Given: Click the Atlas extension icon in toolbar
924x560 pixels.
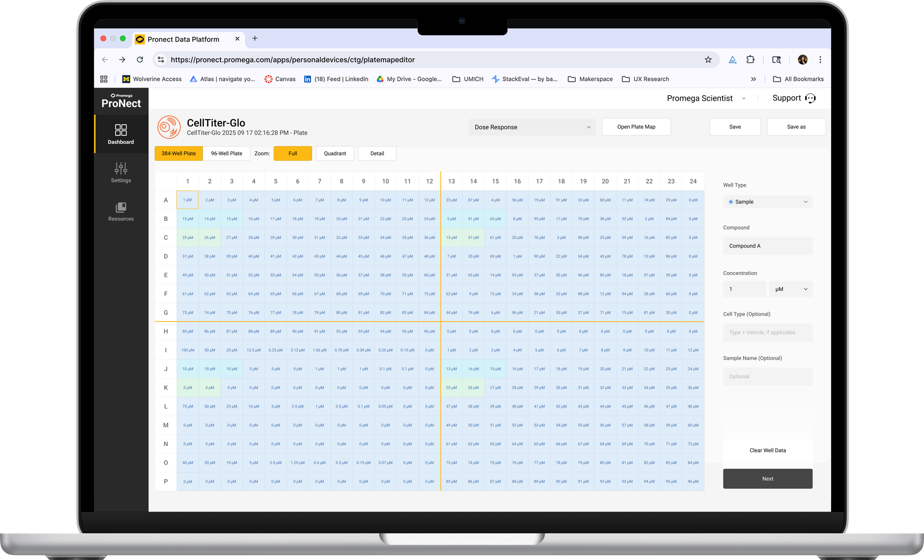Looking at the screenshot, I should 733,60.
